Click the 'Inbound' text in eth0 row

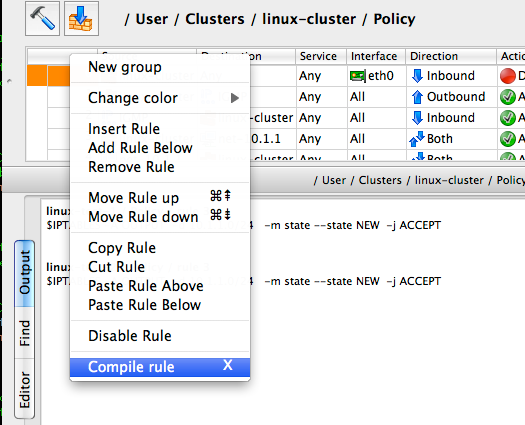(451, 76)
